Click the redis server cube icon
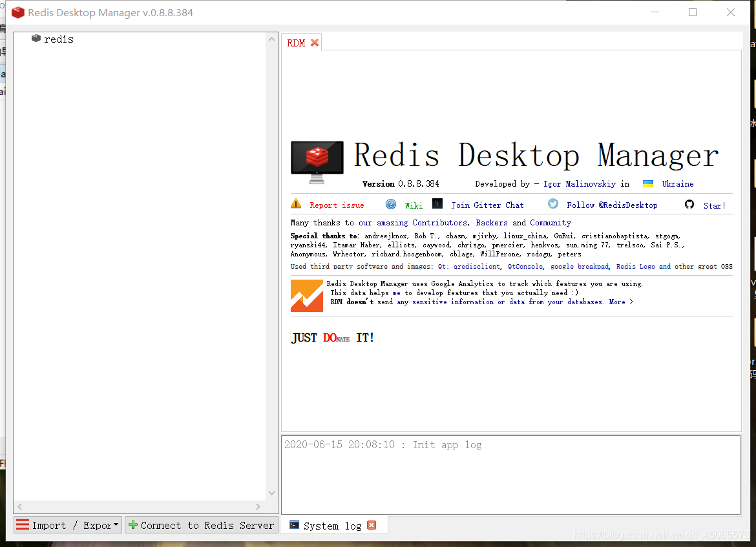 pos(36,38)
